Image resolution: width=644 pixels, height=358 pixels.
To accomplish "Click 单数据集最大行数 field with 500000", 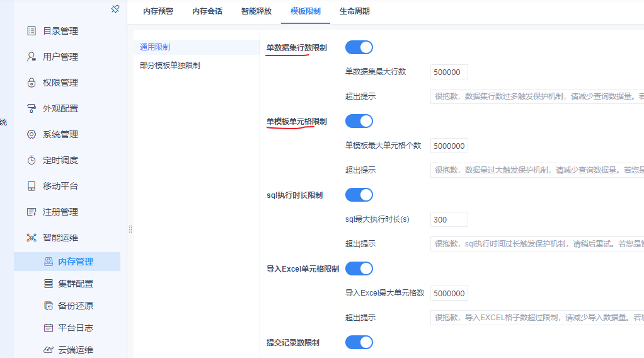I will coord(449,72).
